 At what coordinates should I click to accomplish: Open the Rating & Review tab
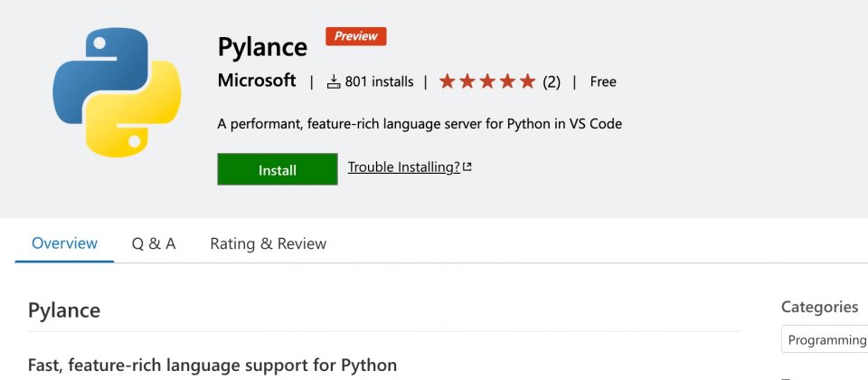[x=269, y=243]
